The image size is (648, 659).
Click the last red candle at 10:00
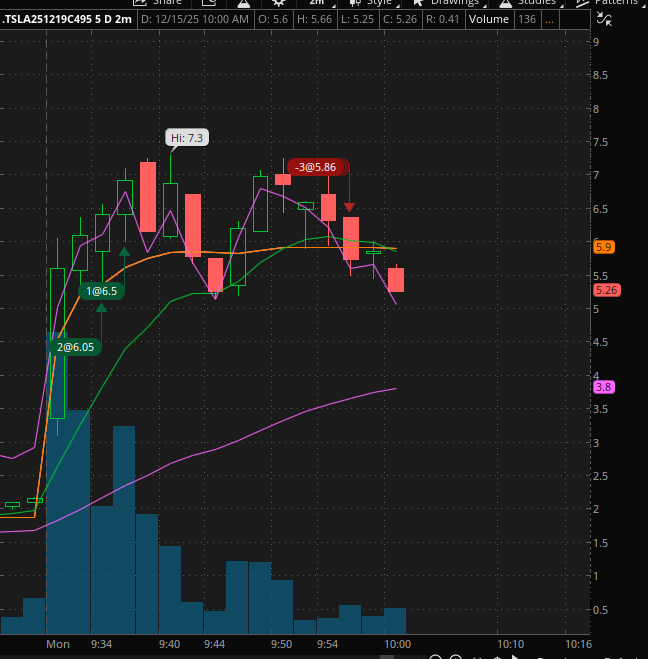pos(396,279)
